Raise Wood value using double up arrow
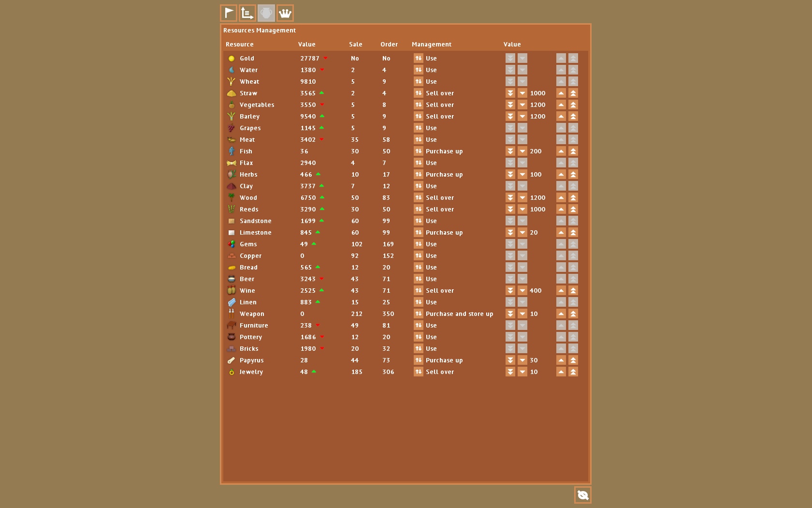 [x=573, y=197]
